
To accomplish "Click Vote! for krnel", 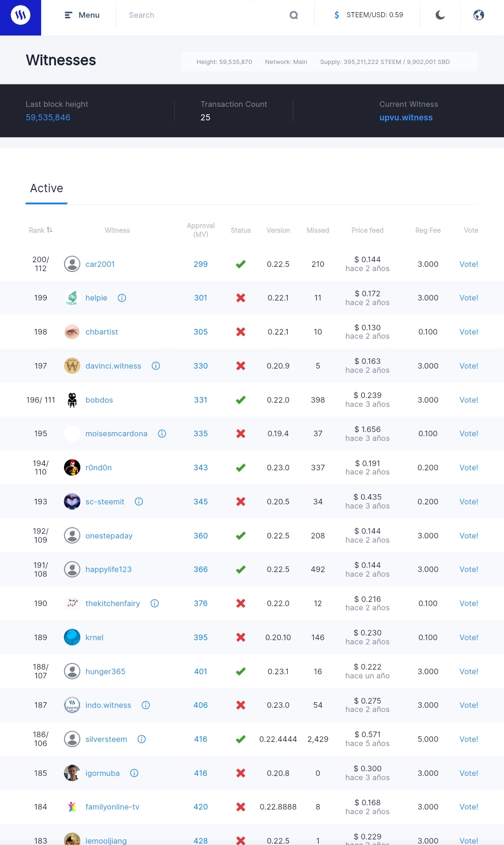I will tap(469, 637).
